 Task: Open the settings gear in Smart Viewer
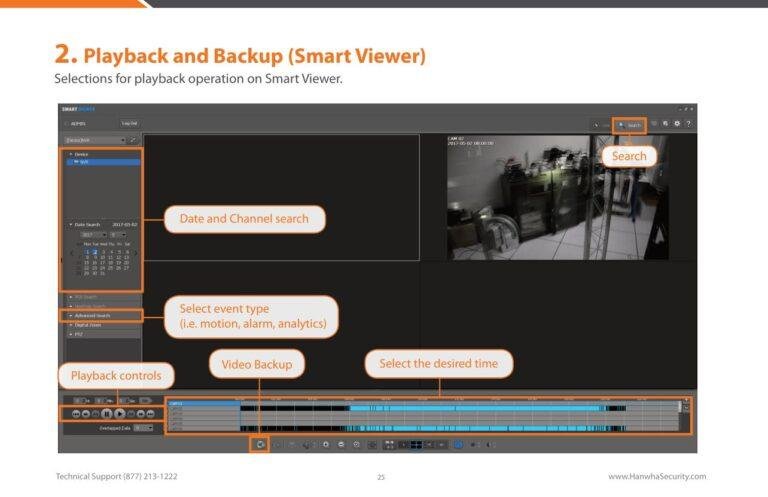677,124
